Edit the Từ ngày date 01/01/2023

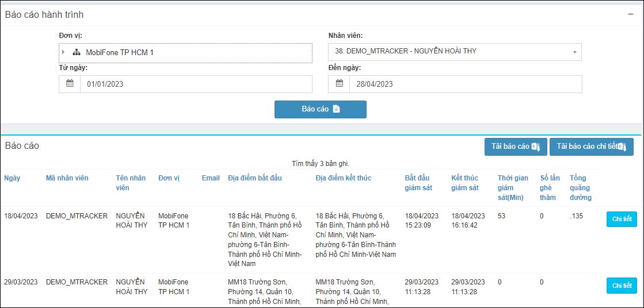point(196,84)
